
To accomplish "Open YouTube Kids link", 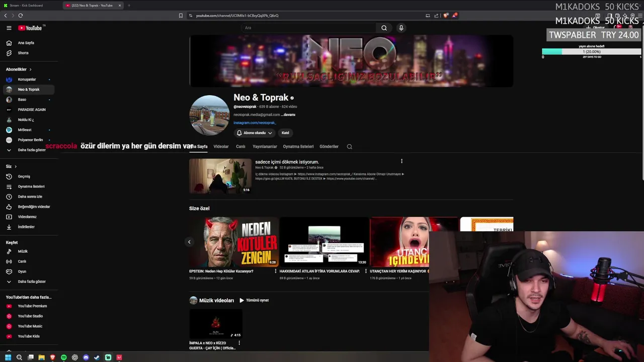I will click(29, 336).
